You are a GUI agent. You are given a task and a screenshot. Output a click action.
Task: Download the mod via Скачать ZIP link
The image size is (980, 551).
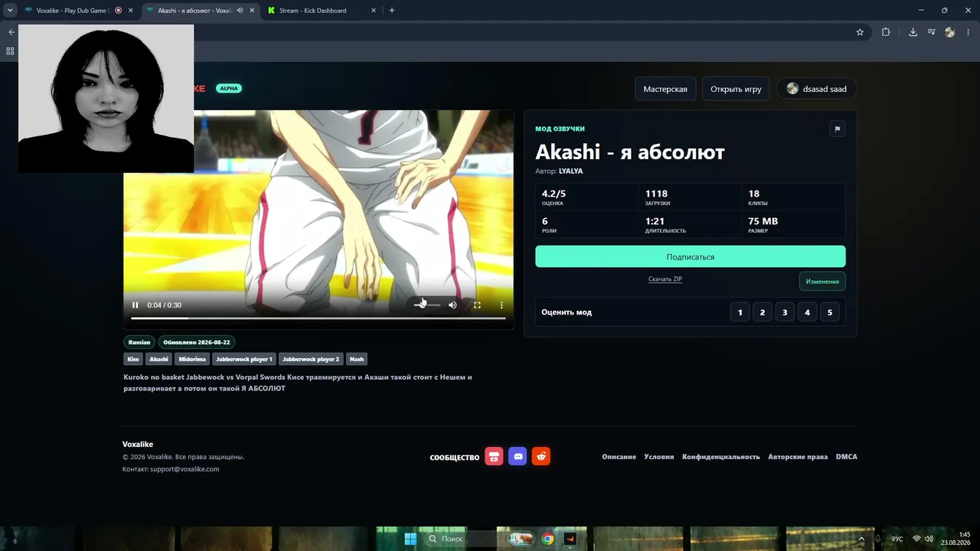point(665,279)
